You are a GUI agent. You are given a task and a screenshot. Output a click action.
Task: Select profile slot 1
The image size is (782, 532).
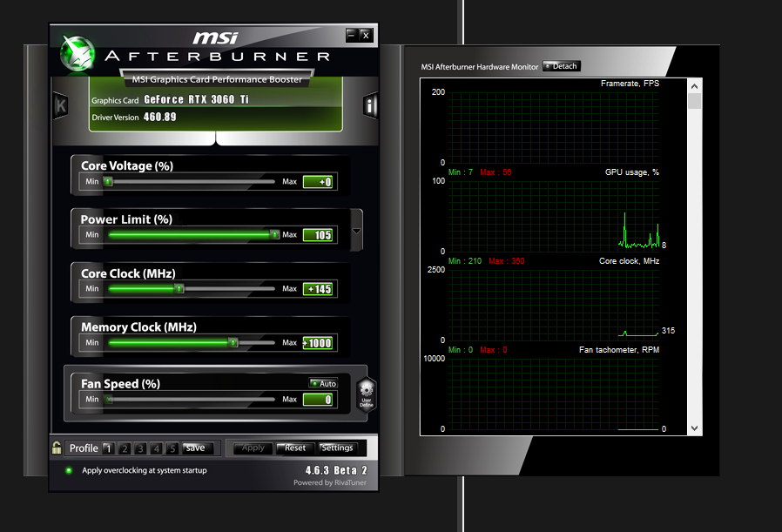[108, 448]
